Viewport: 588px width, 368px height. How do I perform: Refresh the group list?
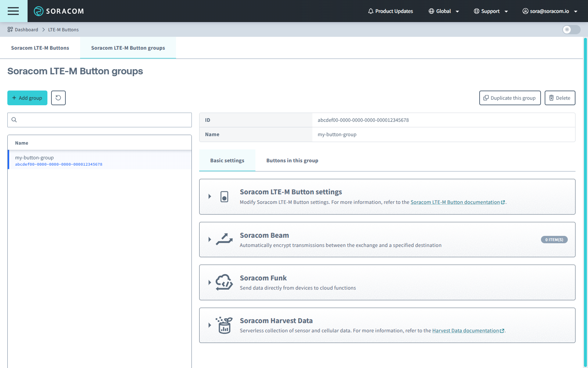[x=58, y=98]
